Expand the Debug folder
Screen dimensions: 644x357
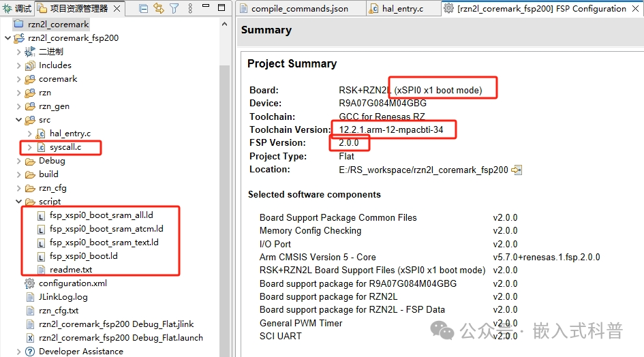click(x=18, y=161)
